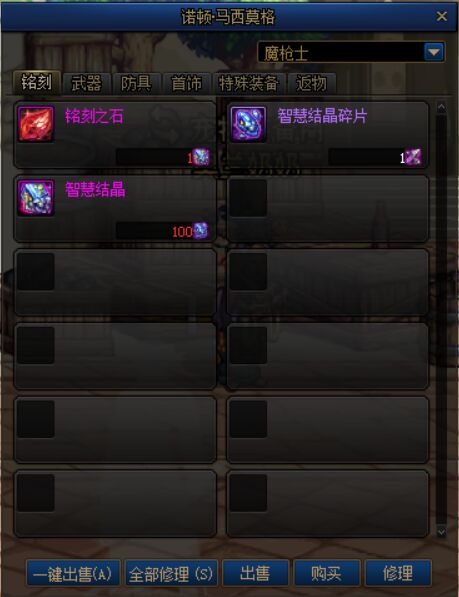Open the 特殊装备 tab
The image size is (459, 597).
click(x=249, y=83)
